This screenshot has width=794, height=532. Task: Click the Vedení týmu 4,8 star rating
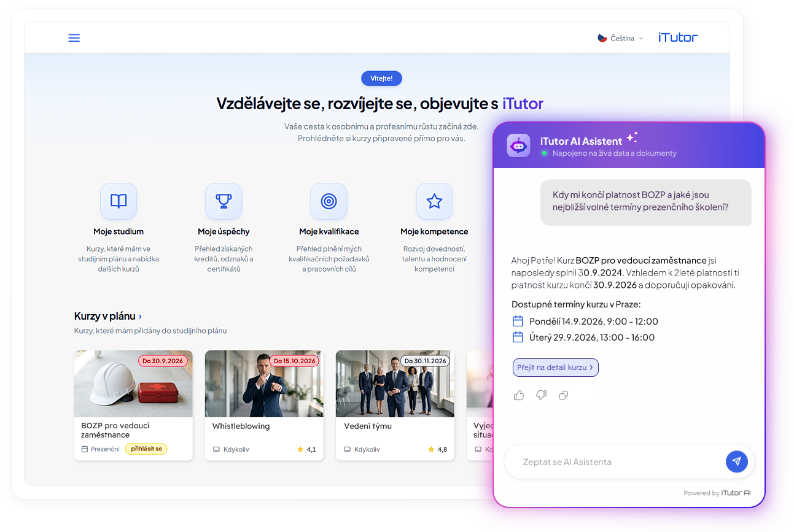pyautogui.click(x=437, y=449)
